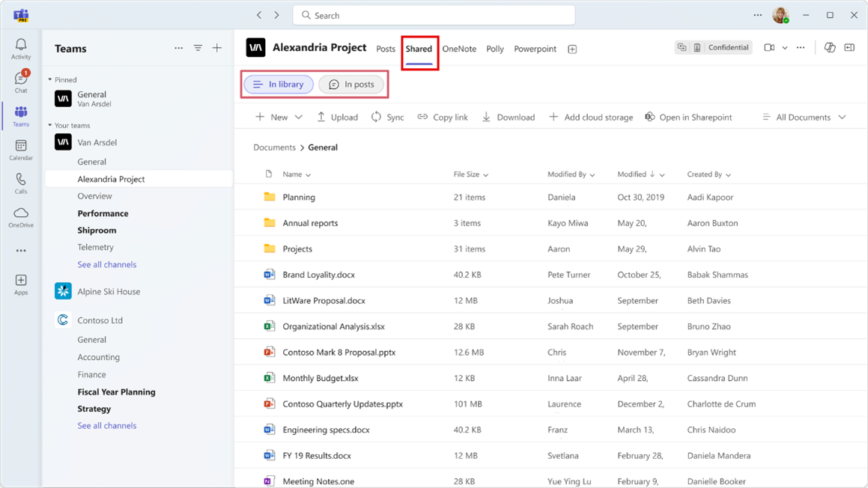This screenshot has height=488, width=868.
Task: Open meeting options dropdown arrow
Action: pyautogui.click(x=784, y=48)
